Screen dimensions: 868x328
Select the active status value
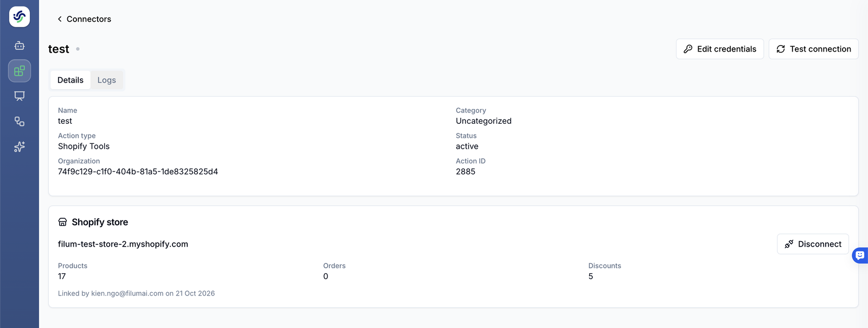(x=467, y=146)
